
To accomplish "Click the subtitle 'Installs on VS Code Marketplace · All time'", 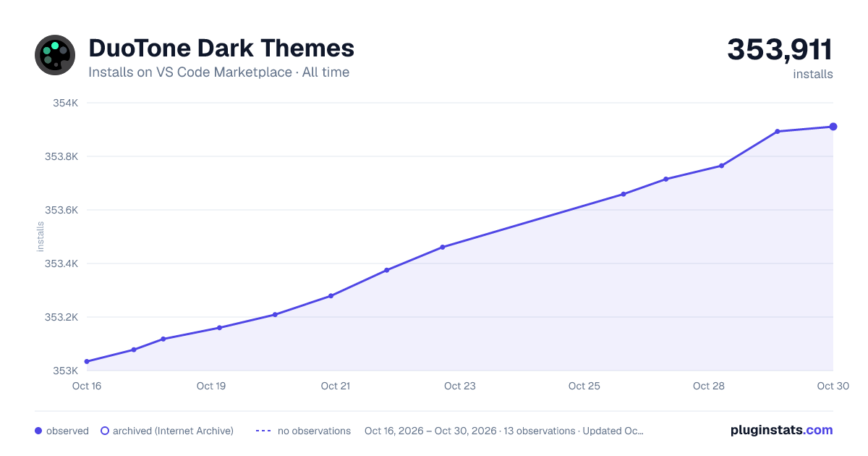I will [x=218, y=72].
